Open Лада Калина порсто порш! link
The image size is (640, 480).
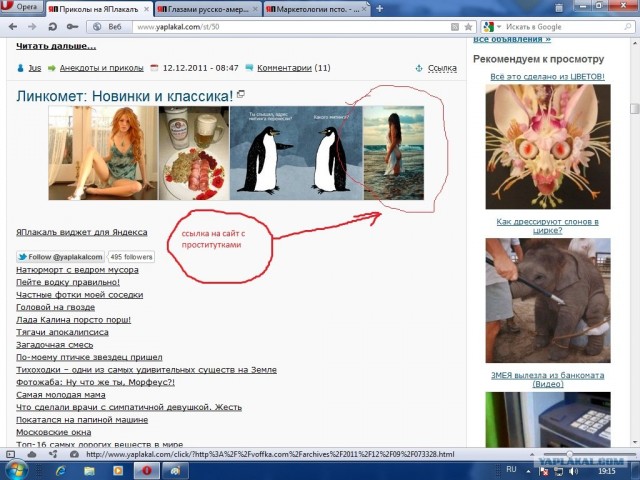coord(73,320)
